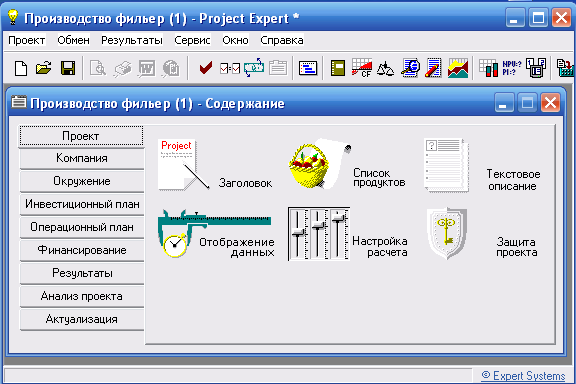Open the Обмен menu
The height and width of the screenshot is (384, 576).
(73, 40)
